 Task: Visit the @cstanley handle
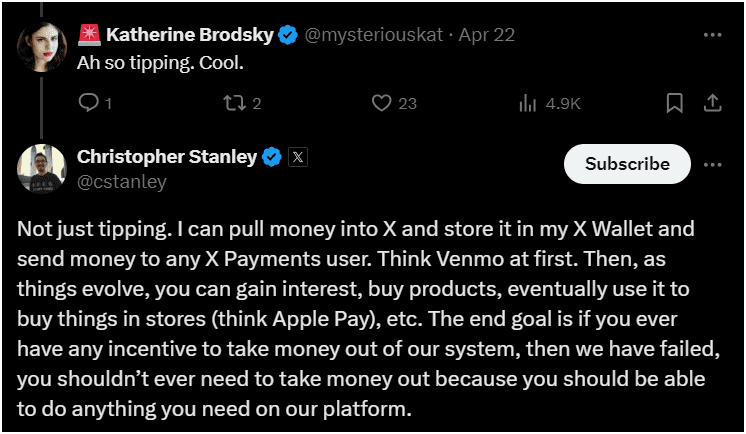point(121,181)
